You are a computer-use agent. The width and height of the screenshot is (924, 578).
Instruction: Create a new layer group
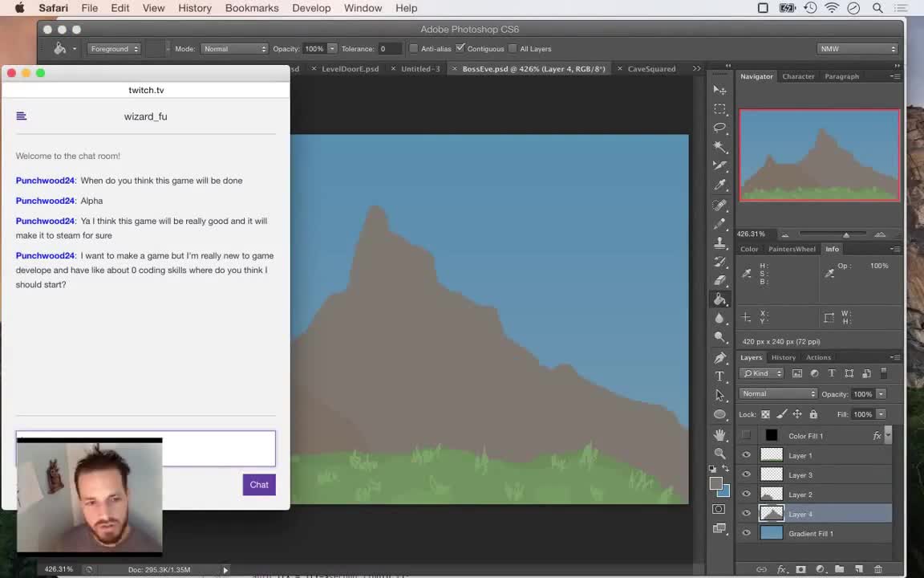(x=839, y=569)
